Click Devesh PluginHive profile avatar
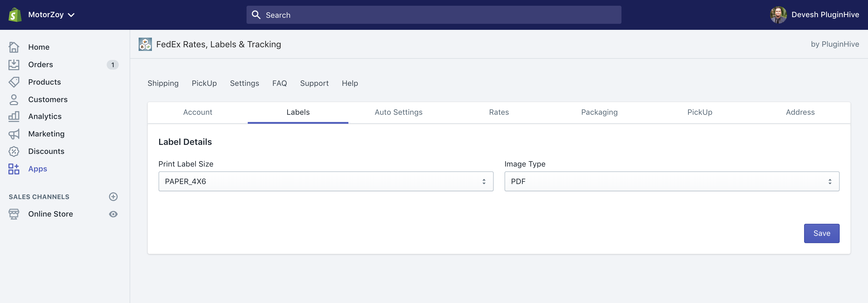 (x=778, y=15)
